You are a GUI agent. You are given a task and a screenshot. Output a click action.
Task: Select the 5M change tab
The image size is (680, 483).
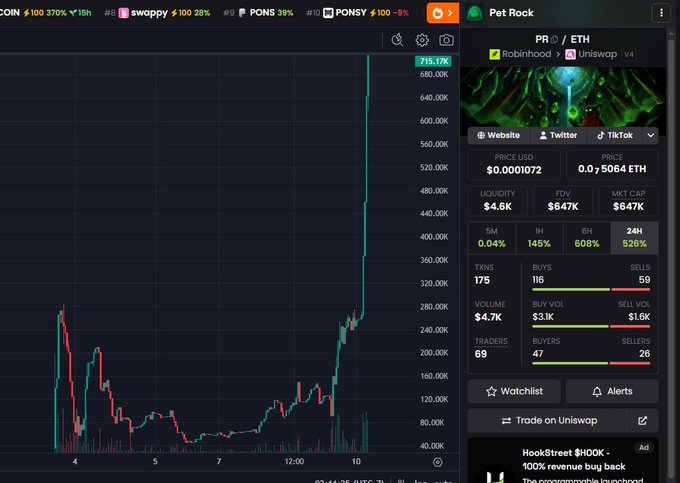pos(492,238)
